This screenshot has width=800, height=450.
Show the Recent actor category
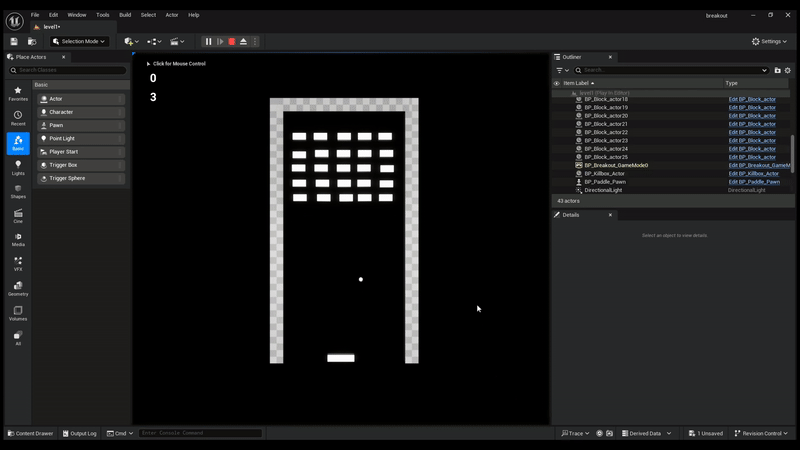18,118
